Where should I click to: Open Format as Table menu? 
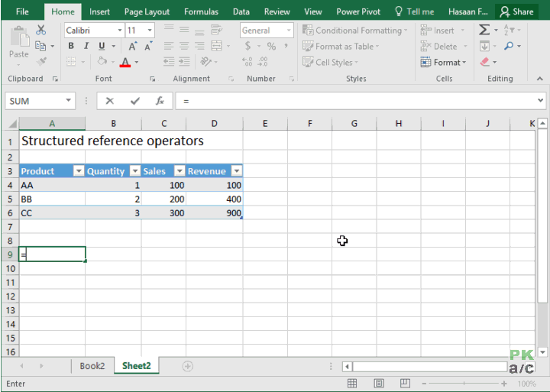click(341, 47)
